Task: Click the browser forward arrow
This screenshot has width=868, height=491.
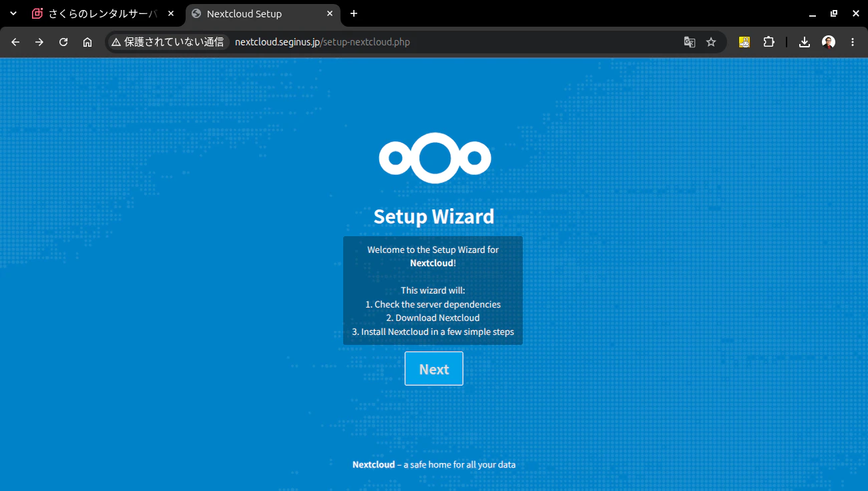Action: pyautogui.click(x=39, y=42)
